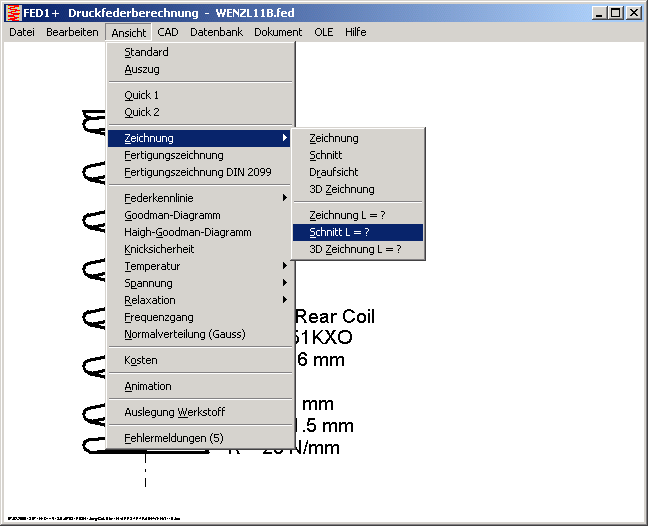Select Standard view from Ansicht menu
The image size is (648, 526).
click(x=146, y=52)
